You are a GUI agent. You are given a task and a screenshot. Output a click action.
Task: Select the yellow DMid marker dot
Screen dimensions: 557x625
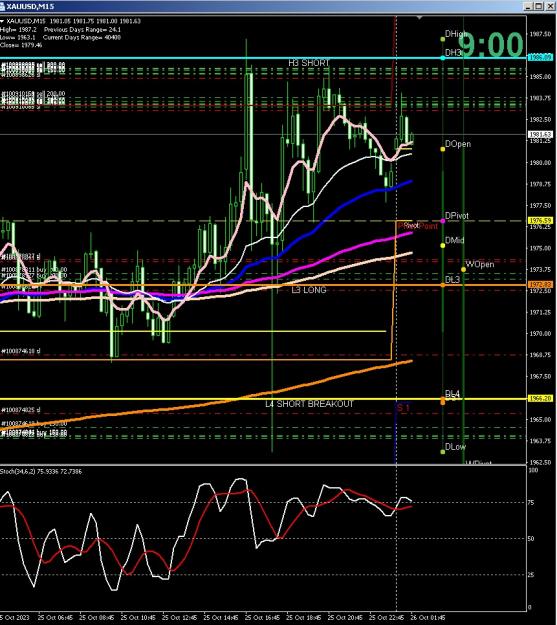point(443,246)
